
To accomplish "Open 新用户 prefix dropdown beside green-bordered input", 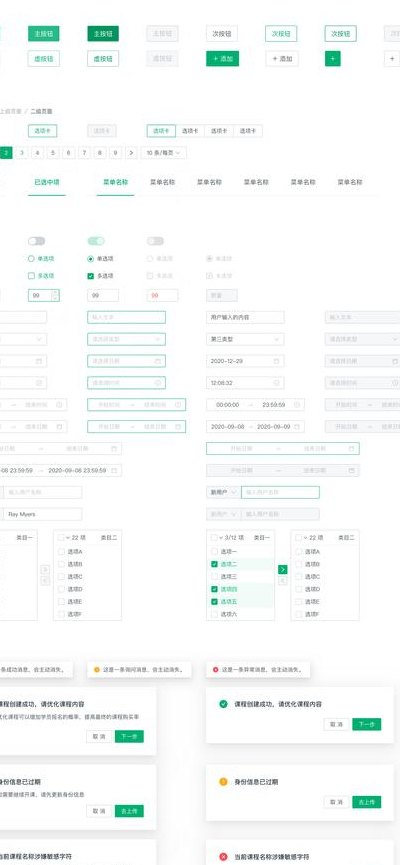I will [223, 492].
